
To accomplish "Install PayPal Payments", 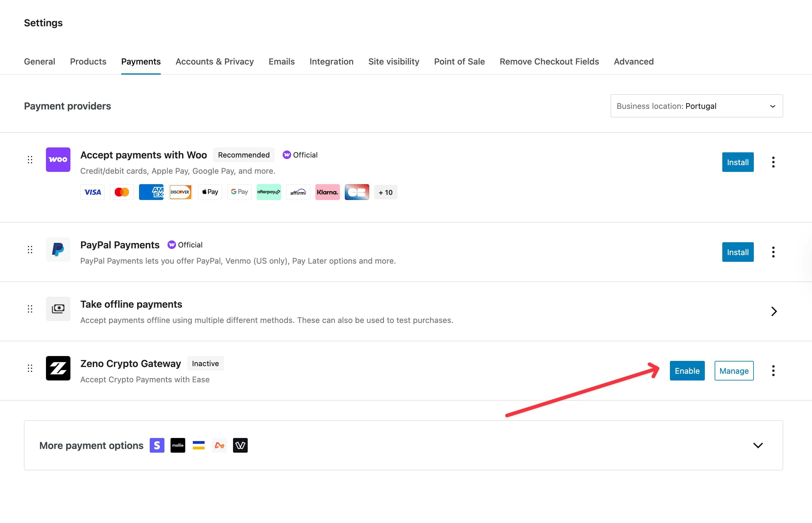I will pyautogui.click(x=738, y=252).
